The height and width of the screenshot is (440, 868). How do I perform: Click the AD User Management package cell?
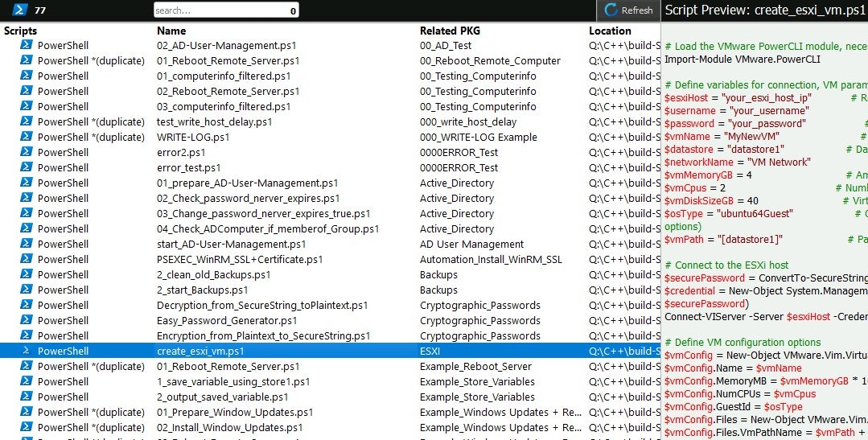(x=471, y=244)
